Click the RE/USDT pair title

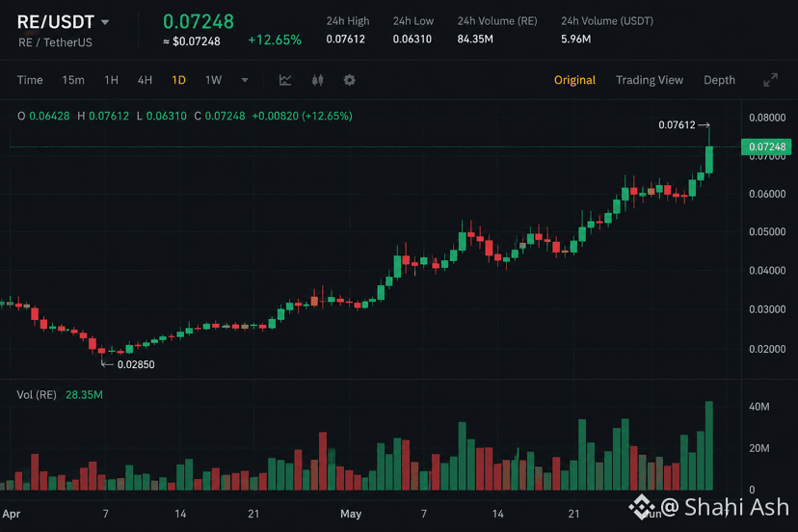click(56, 22)
